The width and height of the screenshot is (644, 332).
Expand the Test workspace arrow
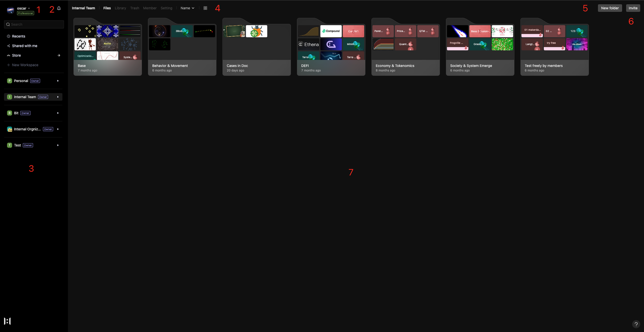pos(58,145)
